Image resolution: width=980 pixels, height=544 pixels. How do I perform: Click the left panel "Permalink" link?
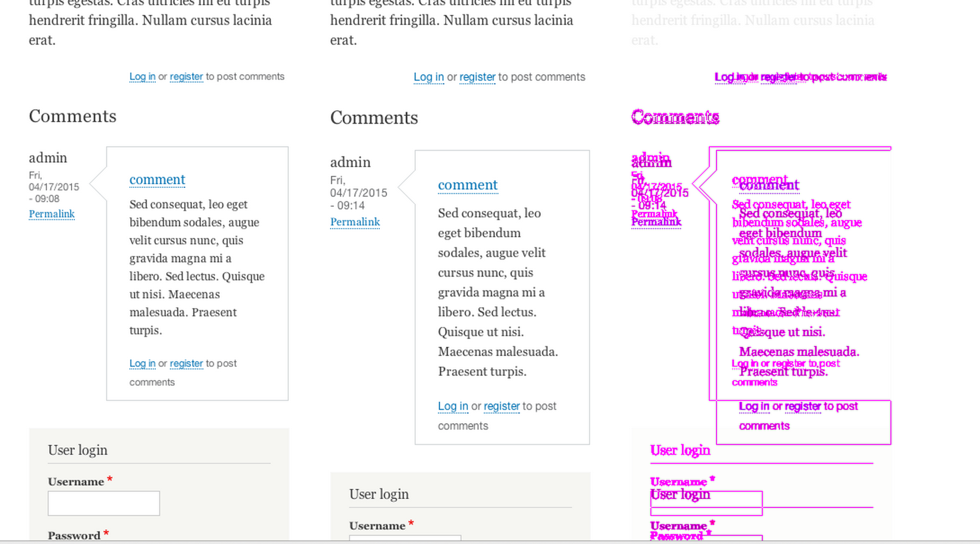pyautogui.click(x=52, y=214)
